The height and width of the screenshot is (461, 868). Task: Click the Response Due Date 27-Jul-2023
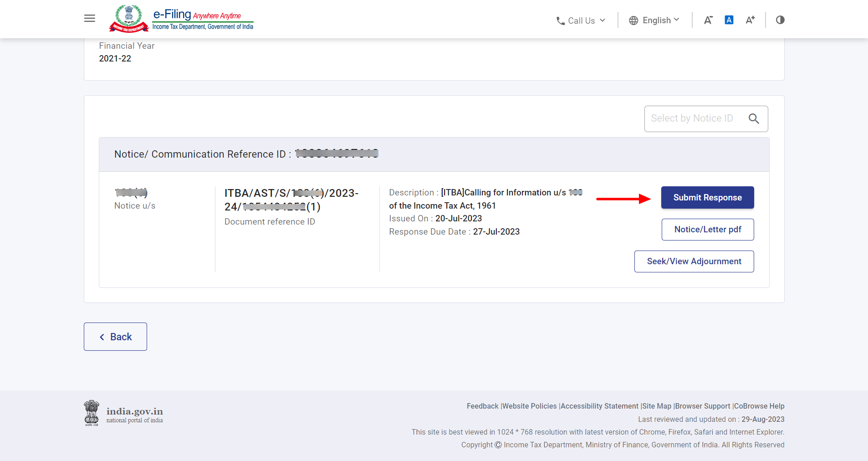[x=496, y=232]
